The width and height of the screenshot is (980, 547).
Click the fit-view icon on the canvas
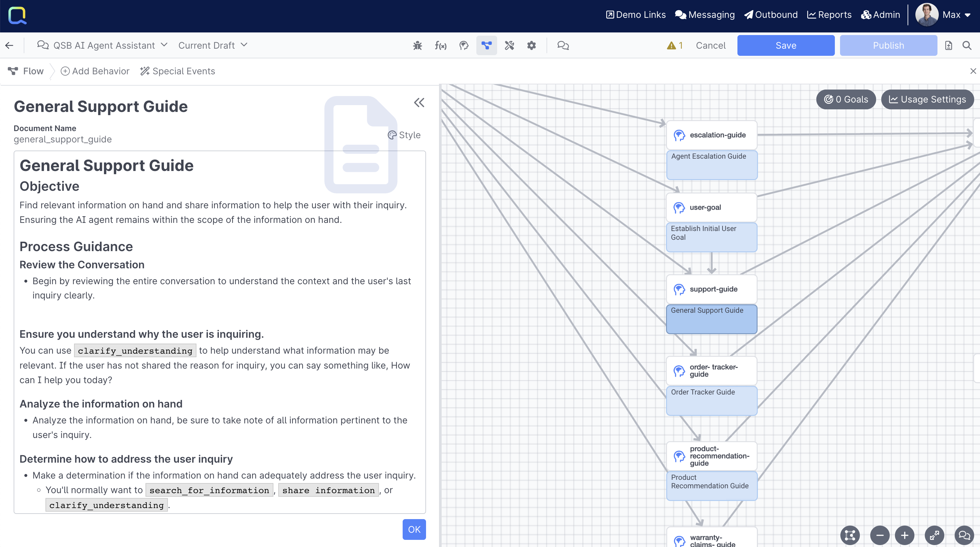(x=850, y=535)
